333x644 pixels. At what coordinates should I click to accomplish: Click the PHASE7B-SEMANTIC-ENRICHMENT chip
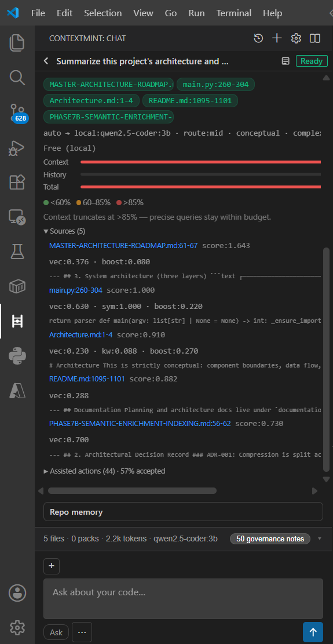click(x=109, y=117)
